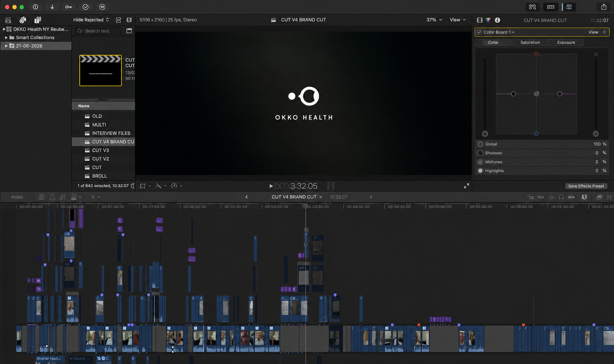614x364 pixels.
Task: Open the Effects browser
Action: [599, 197]
